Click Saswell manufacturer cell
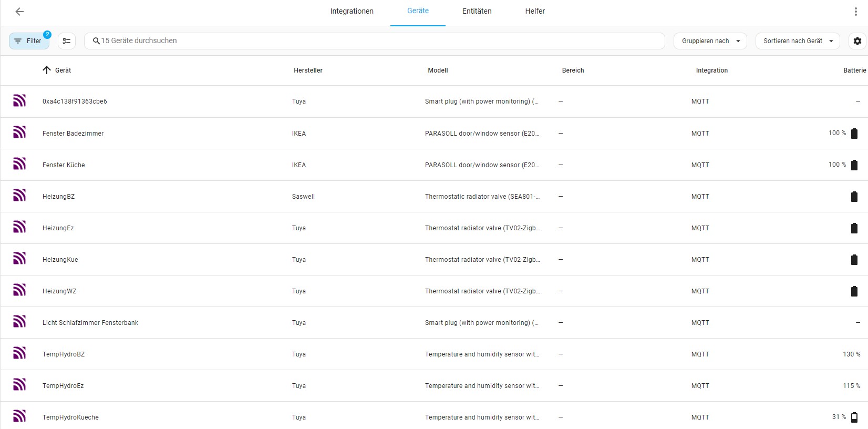Screen dimensions: 868x429 [303, 197]
